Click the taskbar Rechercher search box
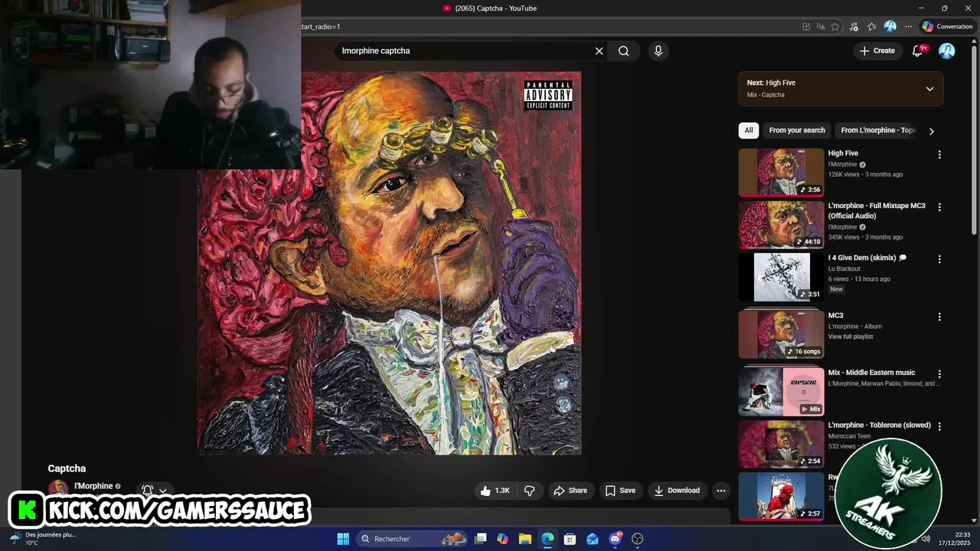 coord(413,539)
